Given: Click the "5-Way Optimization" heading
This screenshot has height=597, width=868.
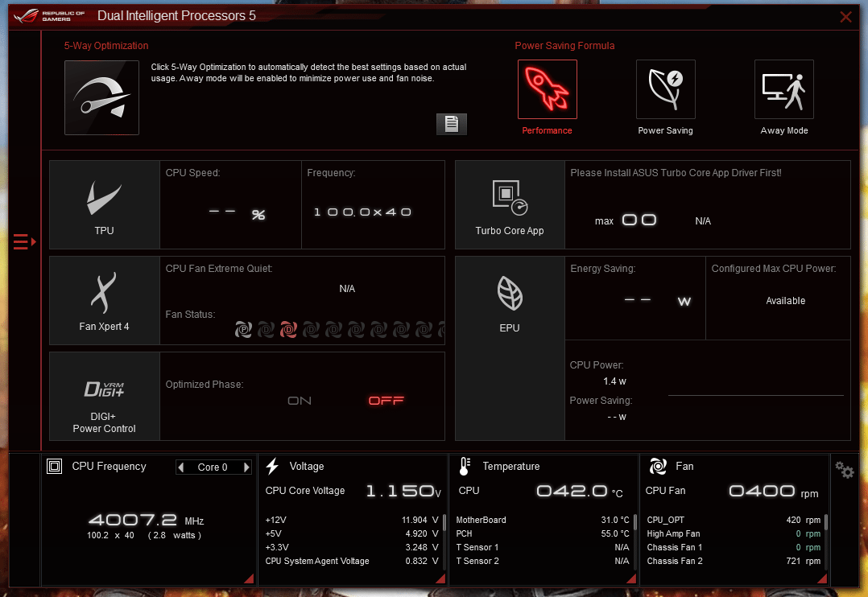Looking at the screenshot, I should click(106, 46).
